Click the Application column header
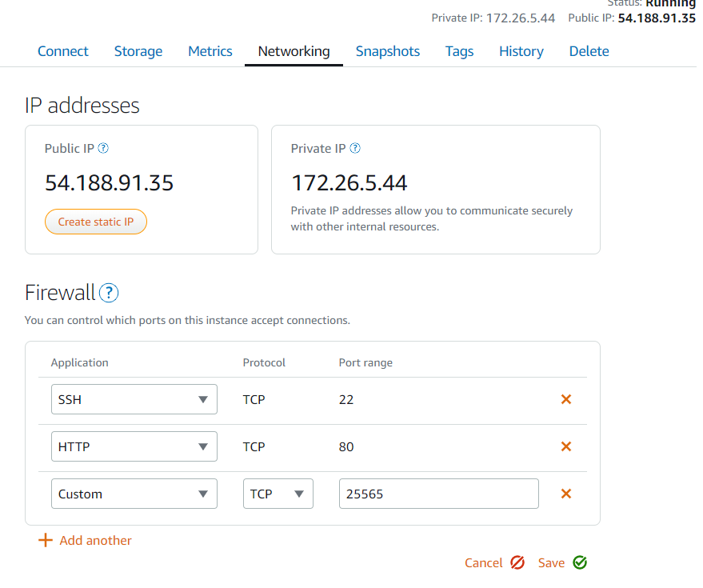This screenshot has width=703, height=588. (x=79, y=362)
